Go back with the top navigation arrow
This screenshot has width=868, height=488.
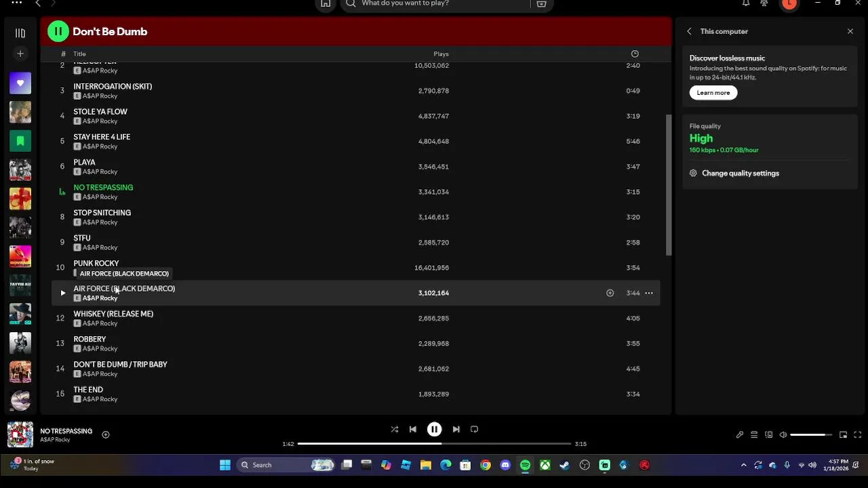[38, 3]
